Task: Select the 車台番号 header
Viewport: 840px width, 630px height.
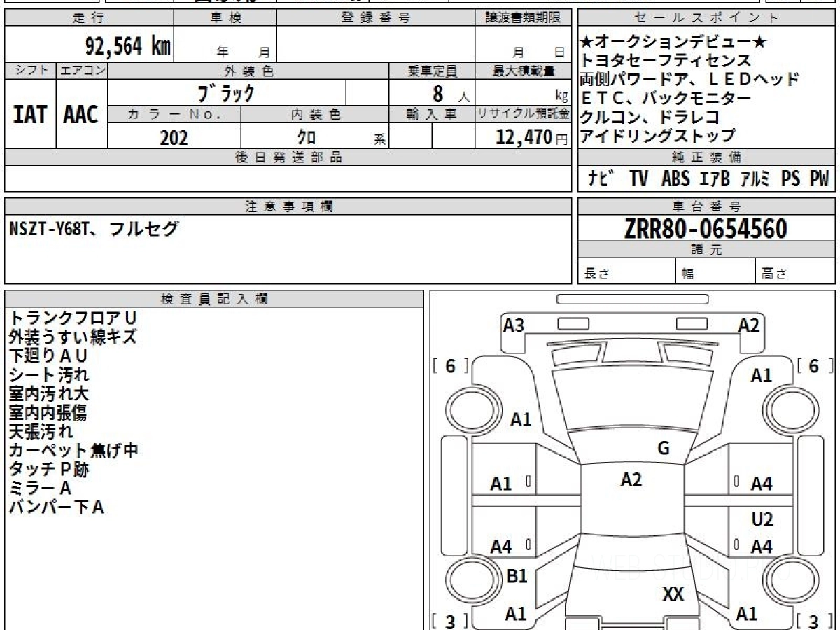Action: coord(706,206)
